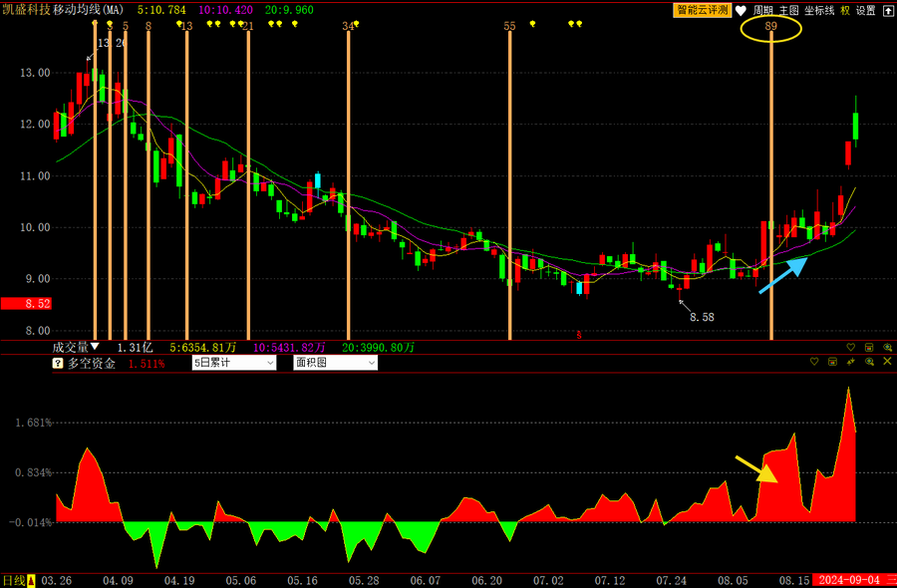Viewport: 897px width, 588px height.
Task: Open the 面积图 chart type dropdown
Action: tap(335, 364)
